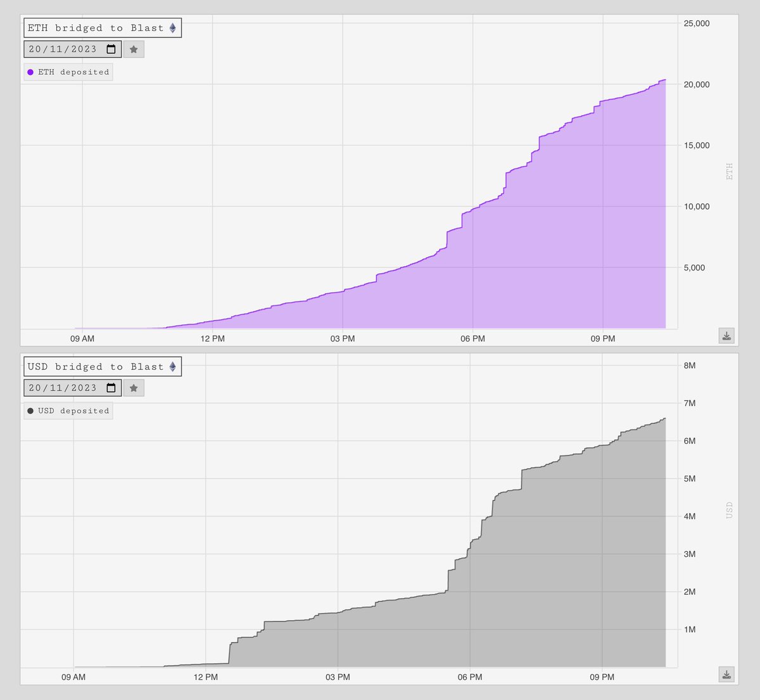Click the 15,000 axis label on ETH chart
Screen dimensions: 760x700
(697, 146)
